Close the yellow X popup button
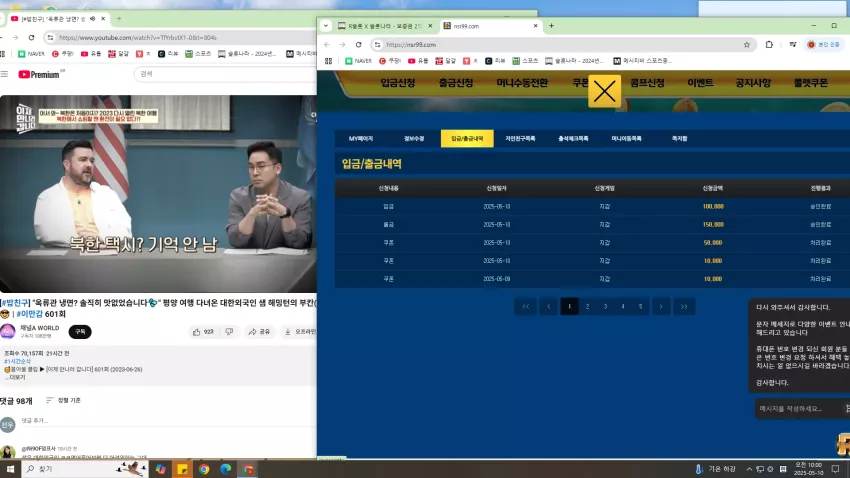The image size is (850, 478). [604, 91]
